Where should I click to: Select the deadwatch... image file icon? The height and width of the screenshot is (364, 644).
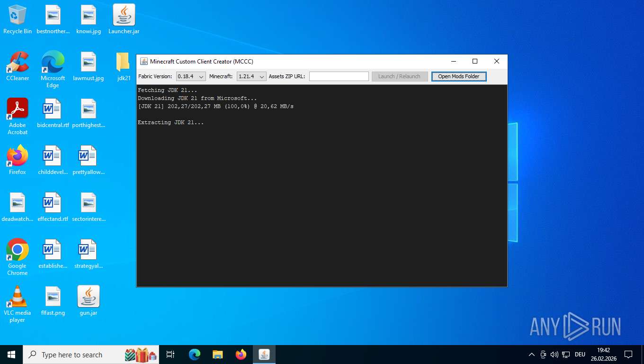pos(18,207)
